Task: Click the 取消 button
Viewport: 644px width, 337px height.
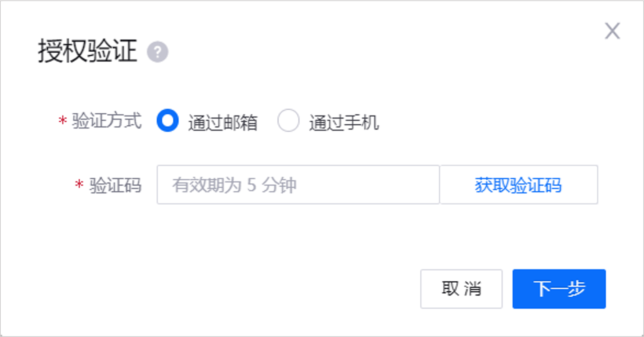Action: (x=461, y=289)
